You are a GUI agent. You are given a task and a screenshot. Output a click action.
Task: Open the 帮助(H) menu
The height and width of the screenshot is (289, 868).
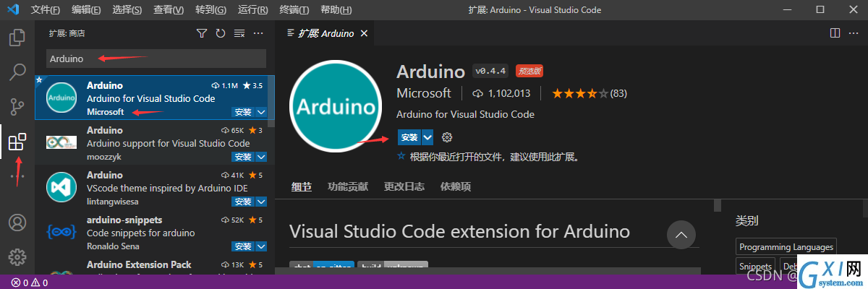click(x=336, y=10)
